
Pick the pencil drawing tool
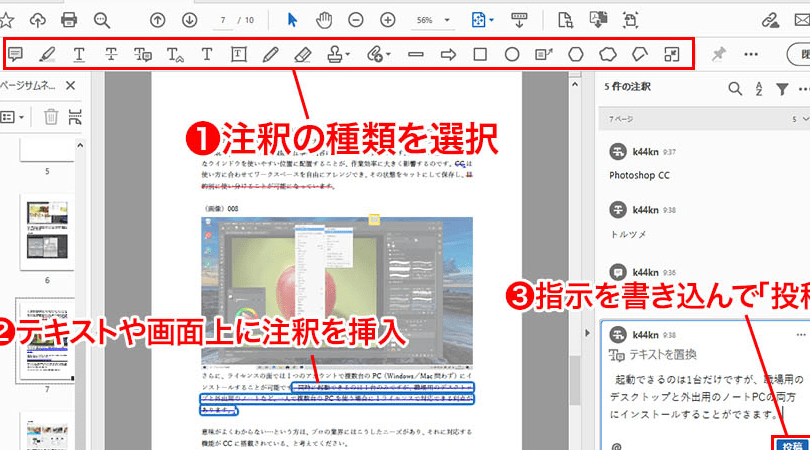pyautogui.click(x=270, y=54)
